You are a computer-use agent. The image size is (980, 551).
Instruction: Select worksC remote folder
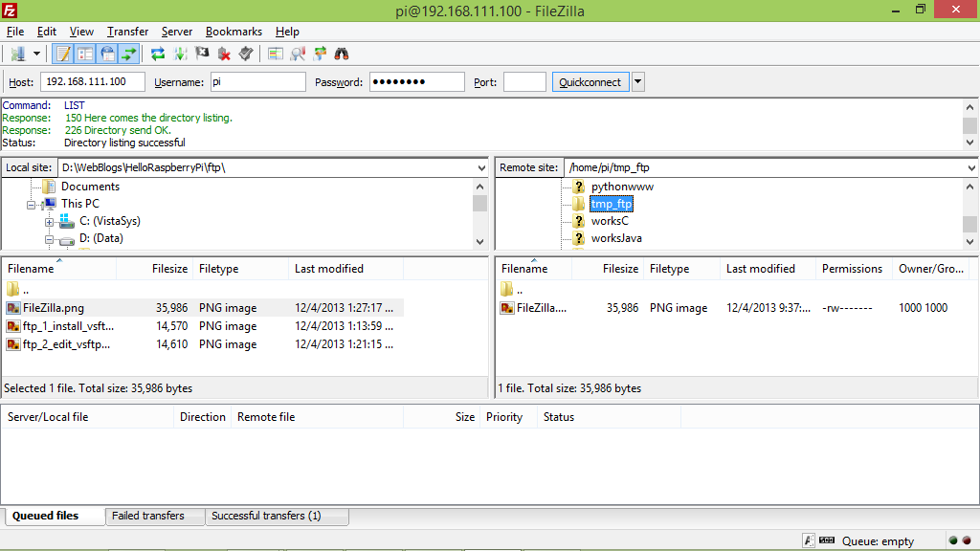pyautogui.click(x=610, y=221)
